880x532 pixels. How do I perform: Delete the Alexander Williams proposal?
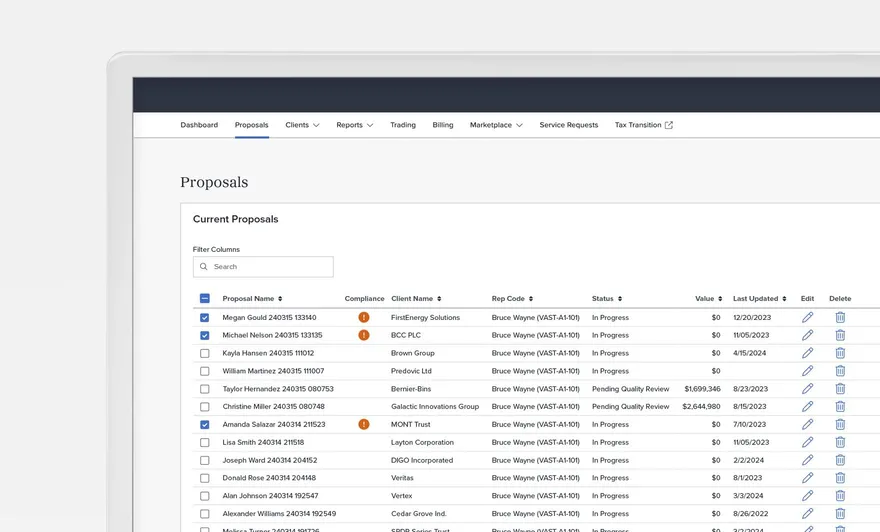[x=840, y=514]
